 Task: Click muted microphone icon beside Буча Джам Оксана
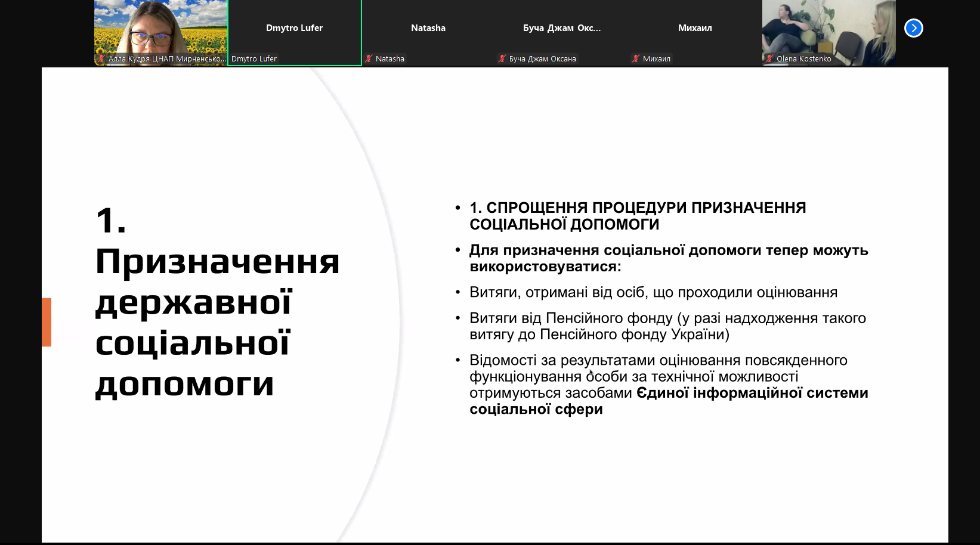click(x=503, y=58)
